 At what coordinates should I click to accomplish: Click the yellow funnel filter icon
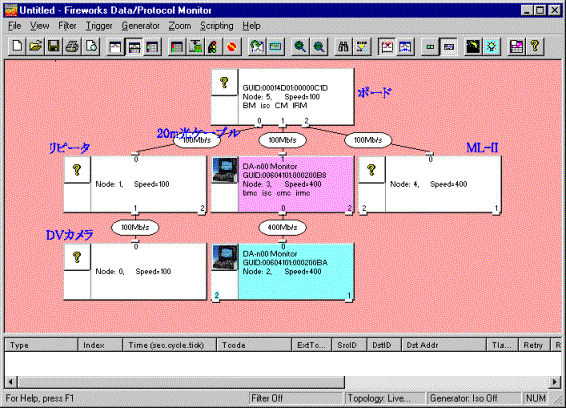click(361, 47)
